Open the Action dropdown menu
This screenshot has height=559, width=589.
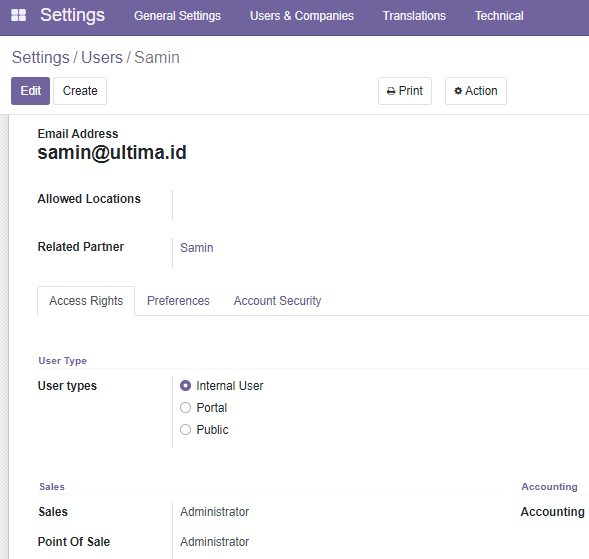click(476, 91)
